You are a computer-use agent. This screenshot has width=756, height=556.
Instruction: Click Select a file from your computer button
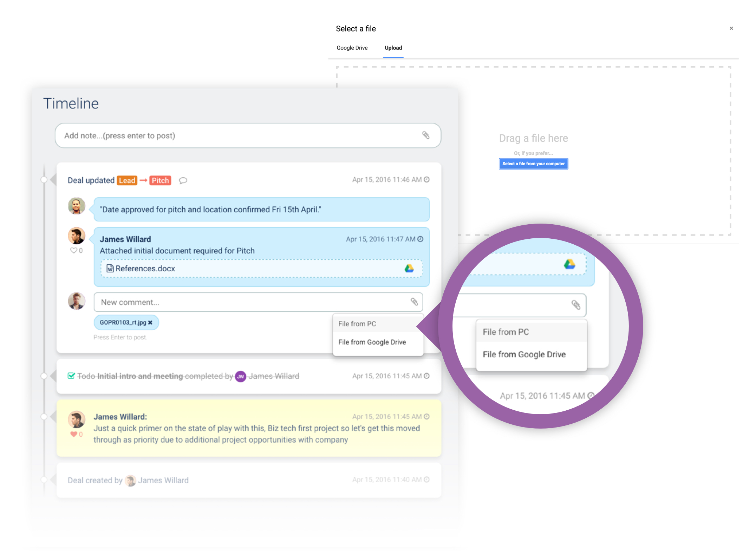pos(533,164)
